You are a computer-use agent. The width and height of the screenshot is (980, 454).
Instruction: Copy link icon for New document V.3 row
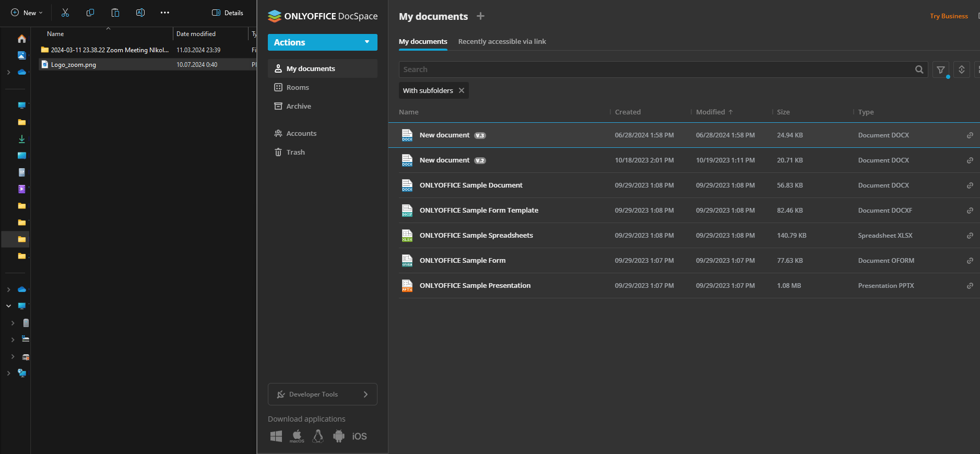click(970, 135)
